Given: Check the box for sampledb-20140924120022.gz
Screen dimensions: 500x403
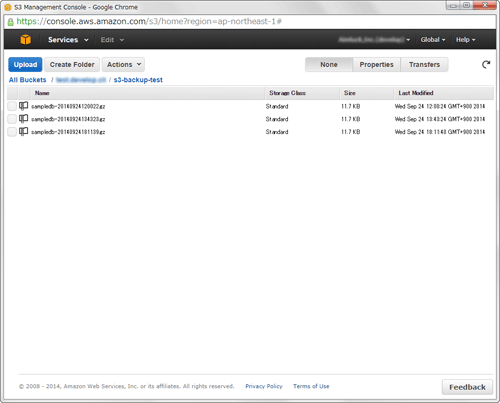Looking at the screenshot, I should point(12,106).
